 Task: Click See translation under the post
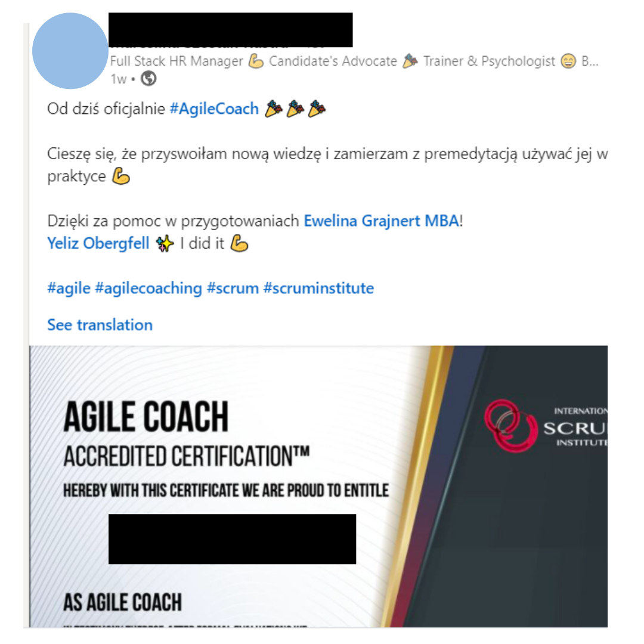[x=100, y=325]
